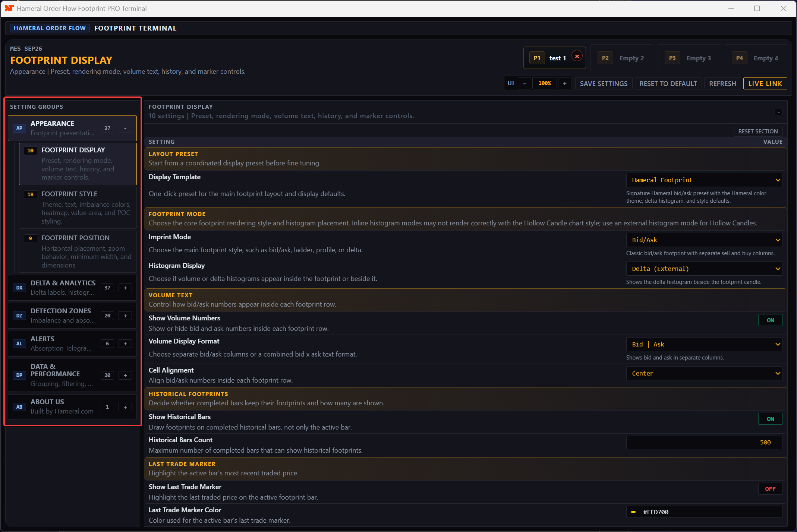Select the P4 Empty 4 preset tab
Screen dimensions: 797x532
756,58
